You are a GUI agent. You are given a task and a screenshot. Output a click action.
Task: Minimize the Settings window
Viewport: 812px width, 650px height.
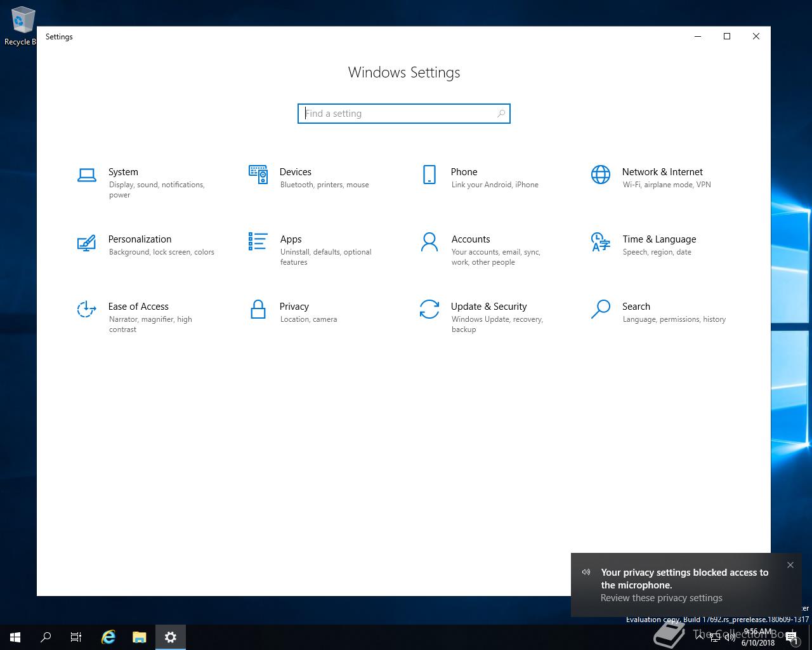point(698,36)
